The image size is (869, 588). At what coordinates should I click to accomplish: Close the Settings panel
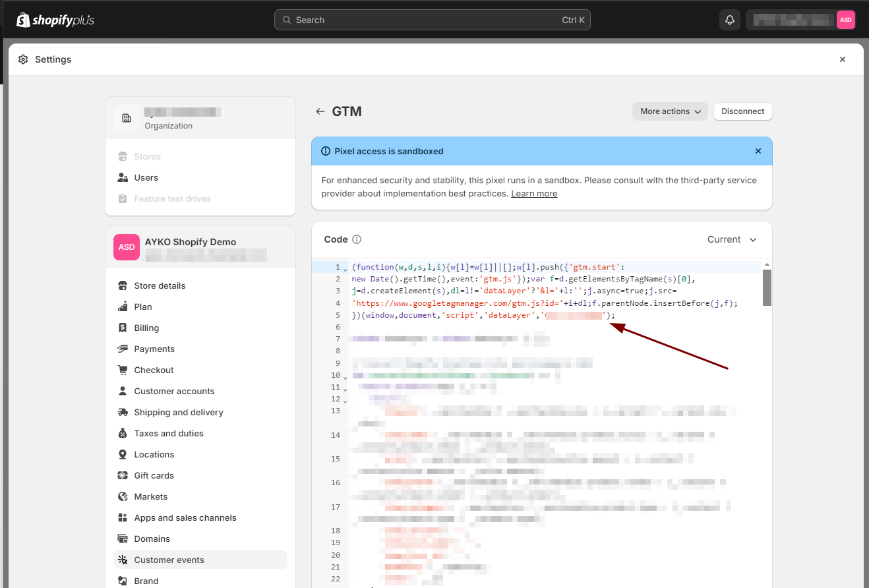click(x=843, y=59)
